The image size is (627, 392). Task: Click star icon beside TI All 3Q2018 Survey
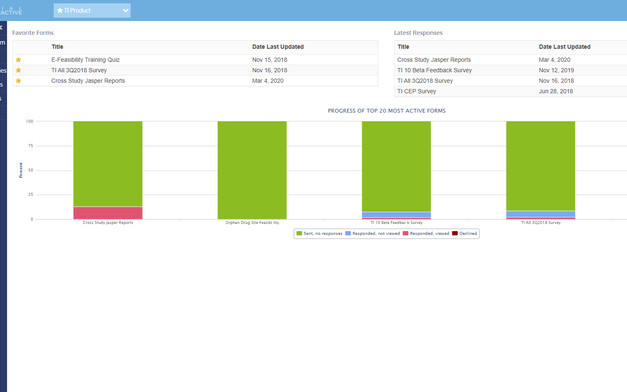pyautogui.click(x=18, y=70)
